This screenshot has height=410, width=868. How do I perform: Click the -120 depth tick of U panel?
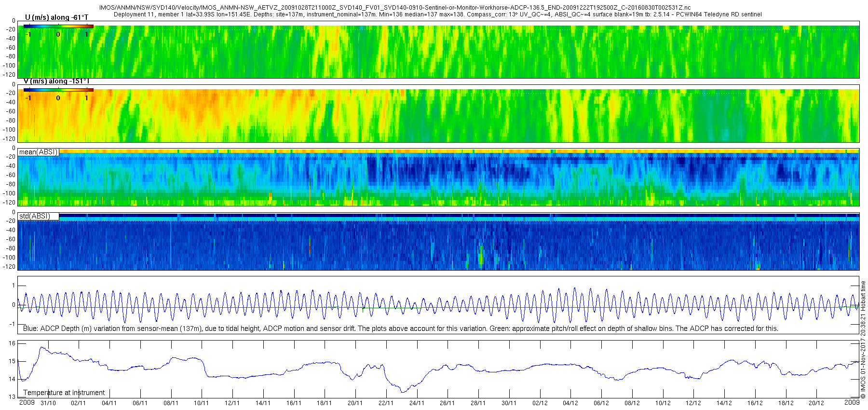[x=9, y=75]
